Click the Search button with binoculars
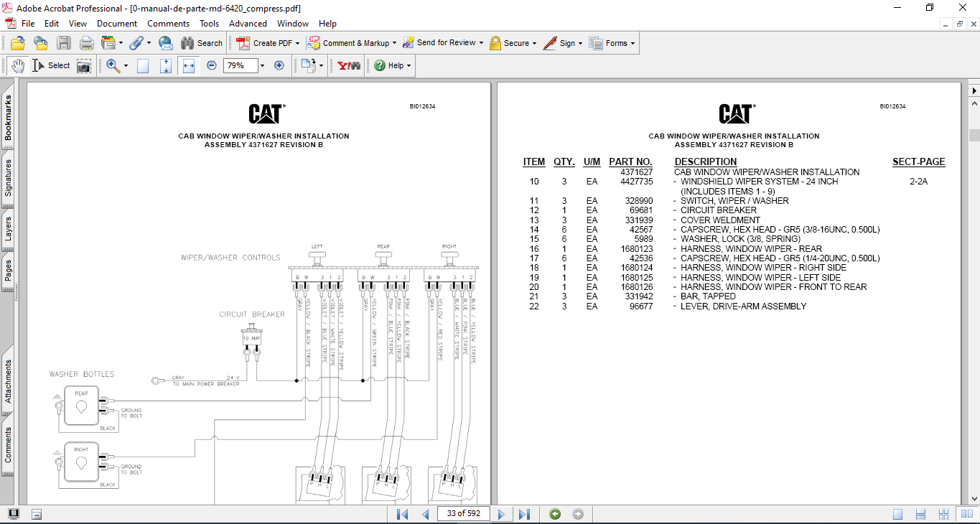 click(x=202, y=43)
